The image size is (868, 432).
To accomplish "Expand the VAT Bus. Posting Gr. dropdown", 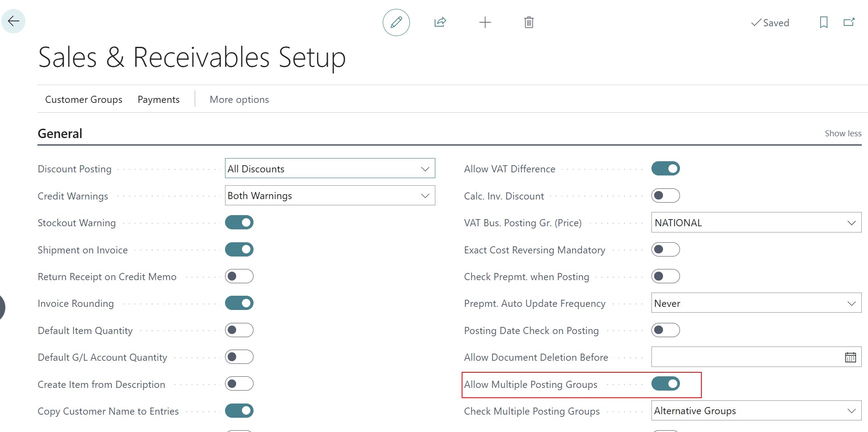I will [x=756, y=223].
